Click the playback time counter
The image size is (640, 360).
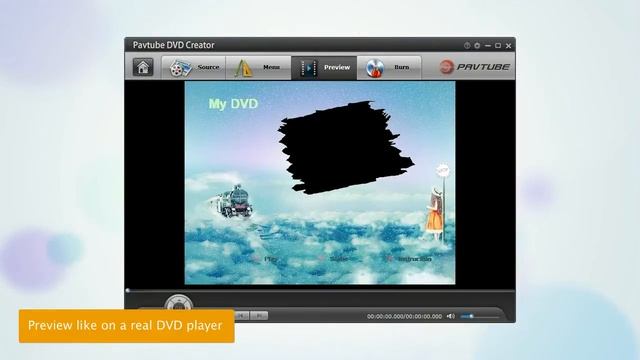404,316
